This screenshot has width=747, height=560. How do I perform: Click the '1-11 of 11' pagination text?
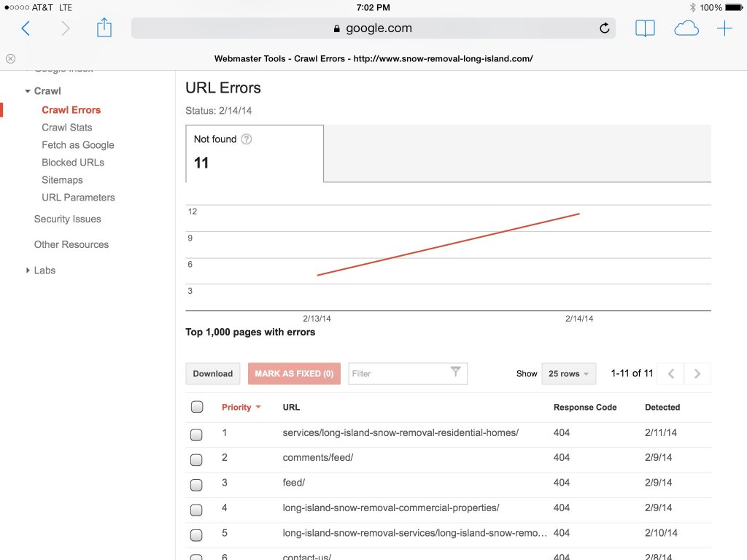(x=632, y=373)
